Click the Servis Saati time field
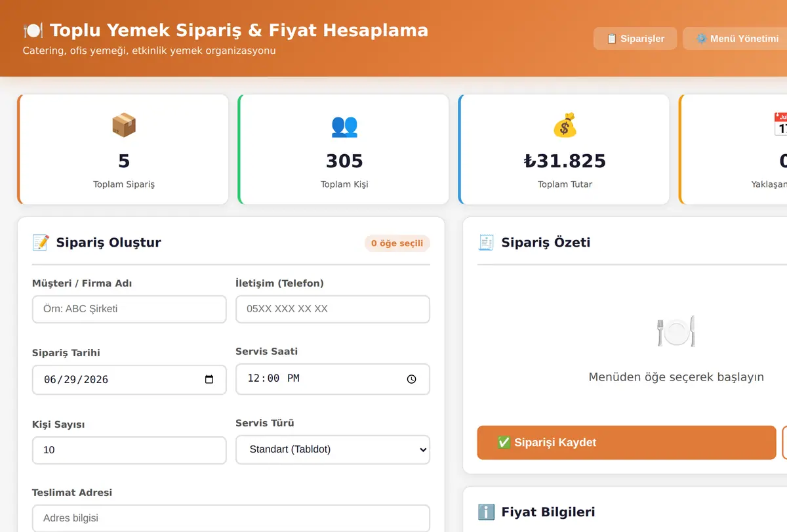787x532 pixels. 333,379
